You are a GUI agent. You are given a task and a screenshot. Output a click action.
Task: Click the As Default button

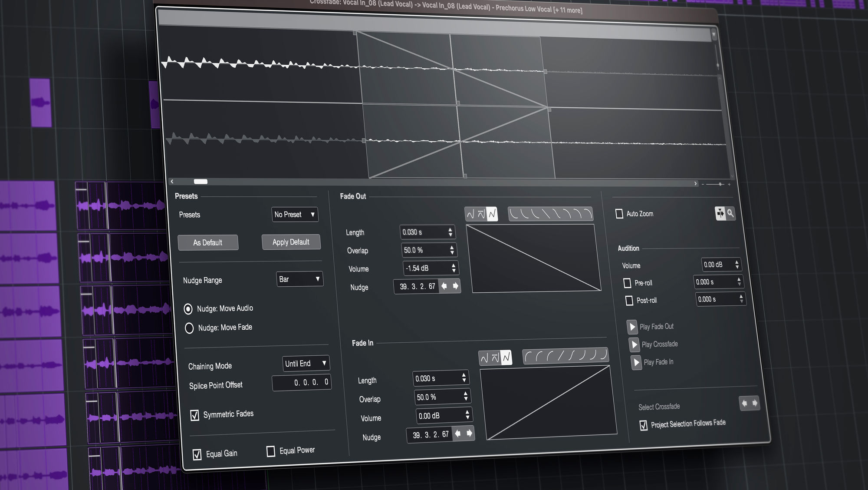[x=208, y=243]
